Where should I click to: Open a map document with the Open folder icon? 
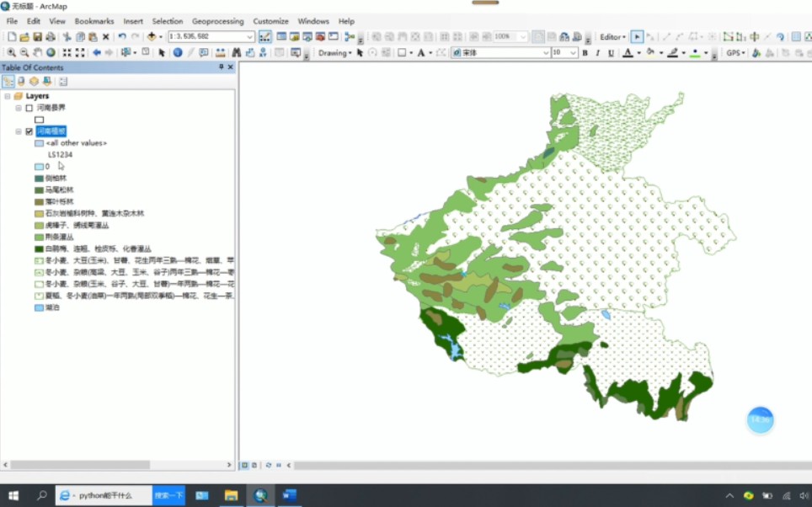click(x=24, y=37)
